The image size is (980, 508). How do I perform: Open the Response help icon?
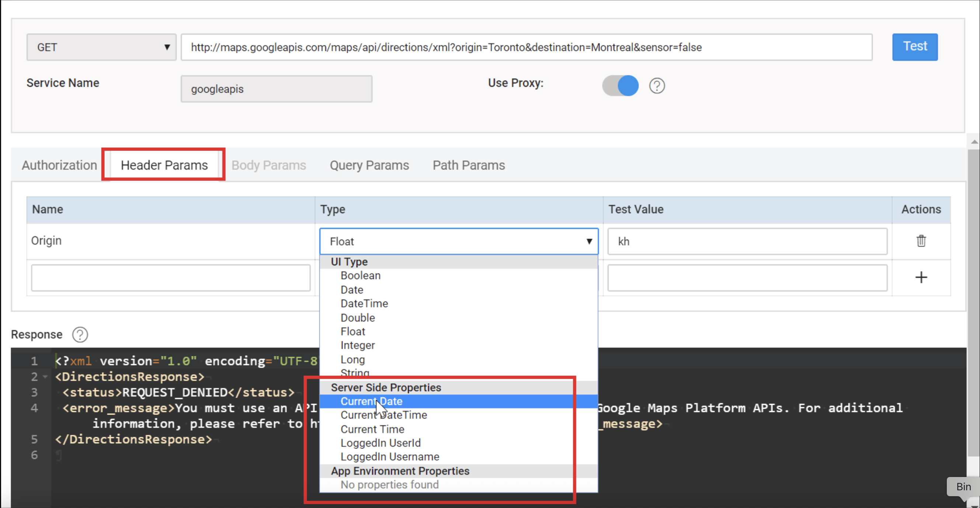[x=80, y=334]
